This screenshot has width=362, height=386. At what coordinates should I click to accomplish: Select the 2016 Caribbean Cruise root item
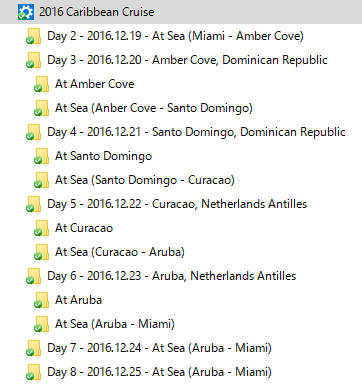[97, 12]
